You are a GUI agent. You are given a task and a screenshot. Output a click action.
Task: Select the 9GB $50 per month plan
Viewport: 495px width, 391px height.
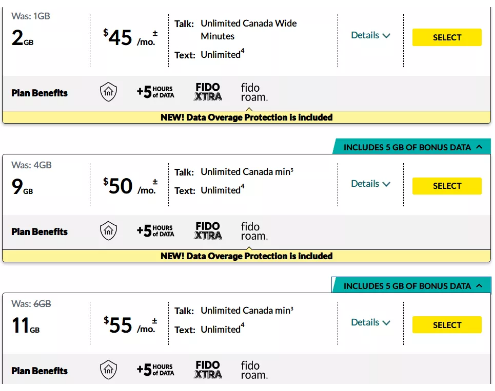(x=447, y=186)
